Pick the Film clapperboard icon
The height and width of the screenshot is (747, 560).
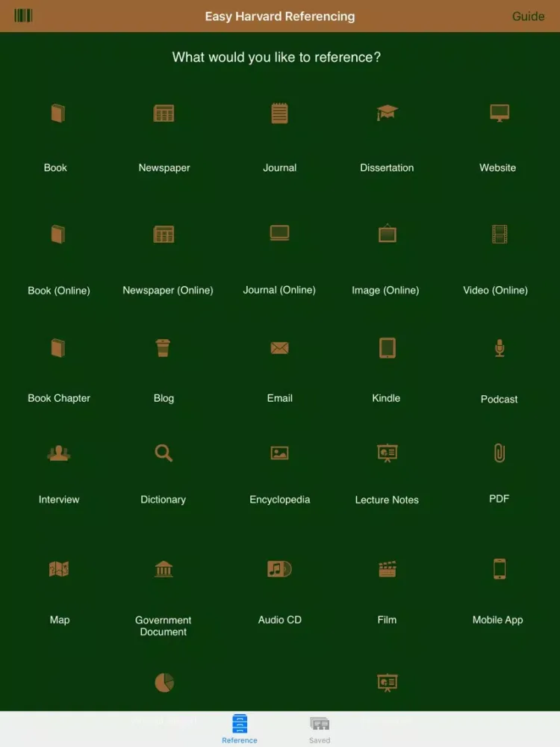(387, 568)
